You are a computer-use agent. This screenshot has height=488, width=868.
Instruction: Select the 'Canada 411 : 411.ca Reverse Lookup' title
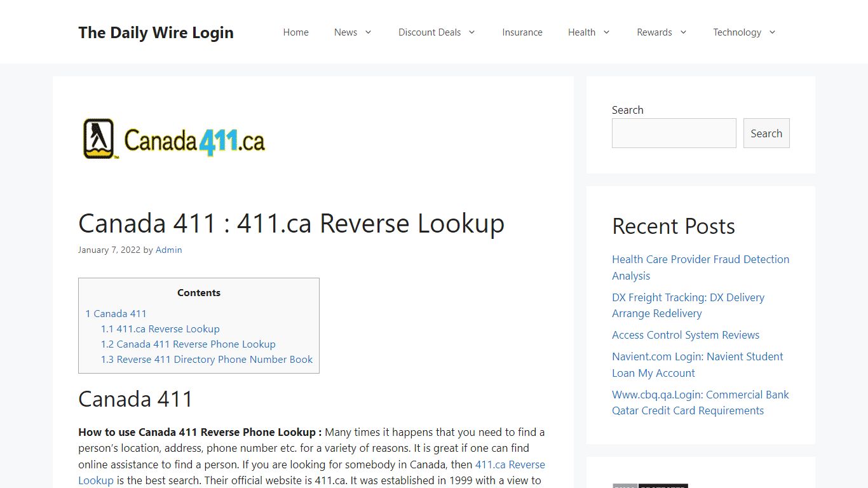[x=291, y=224]
